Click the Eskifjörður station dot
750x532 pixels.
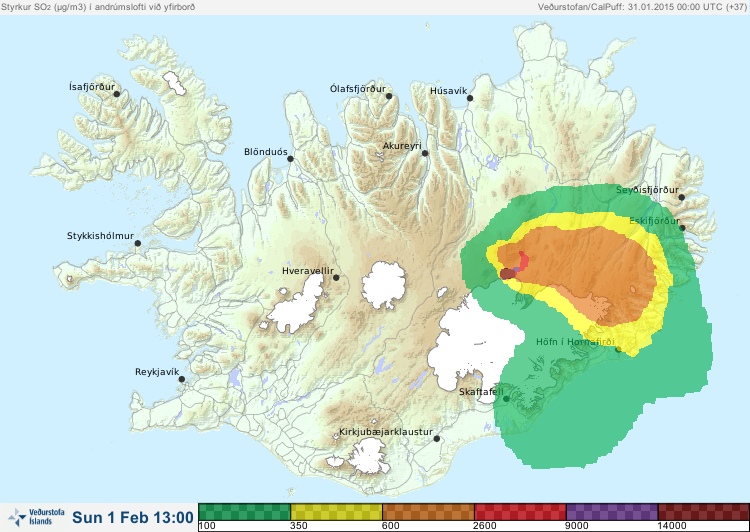tap(683, 228)
